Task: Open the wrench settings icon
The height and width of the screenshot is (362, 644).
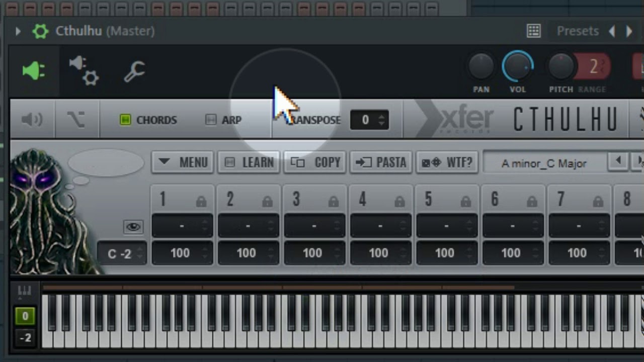Action: [134, 71]
